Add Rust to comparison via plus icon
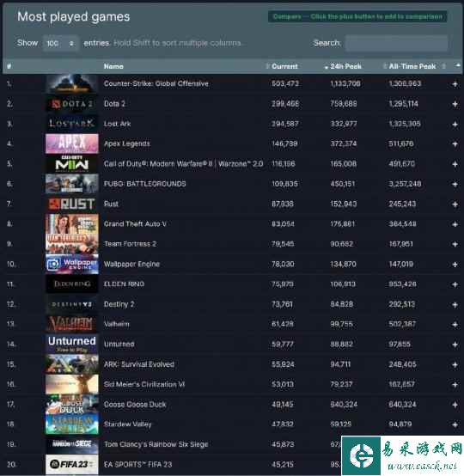Image resolution: width=464 pixels, height=476 pixels. (455, 204)
